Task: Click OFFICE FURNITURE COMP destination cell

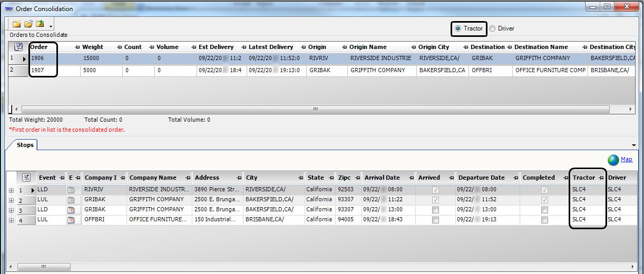Action: tap(550, 71)
